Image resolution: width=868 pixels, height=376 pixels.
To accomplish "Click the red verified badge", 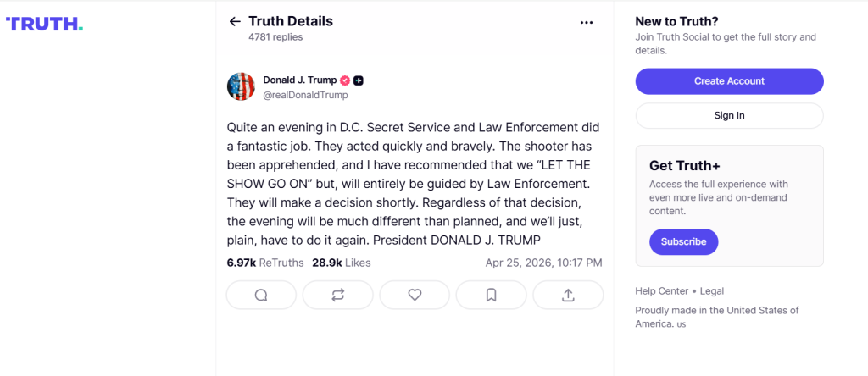I will click(x=345, y=80).
